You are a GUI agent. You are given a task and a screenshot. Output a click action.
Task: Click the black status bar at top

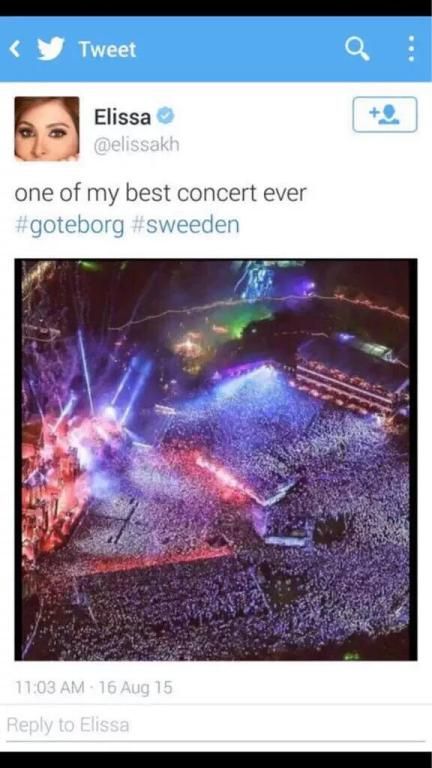click(216, 8)
